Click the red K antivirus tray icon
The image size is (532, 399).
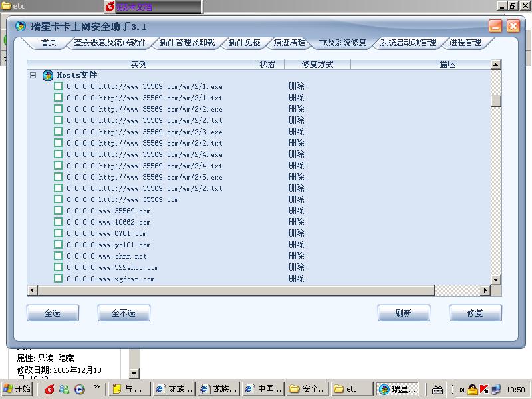pyautogui.click(x=484, y=389)
